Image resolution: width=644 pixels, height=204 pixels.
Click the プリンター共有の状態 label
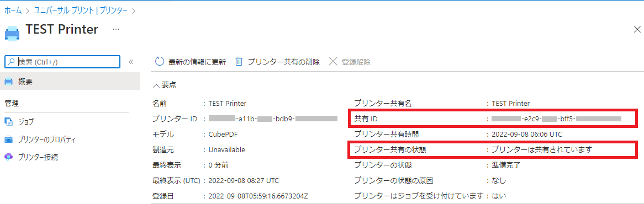[x=390, y=150]
